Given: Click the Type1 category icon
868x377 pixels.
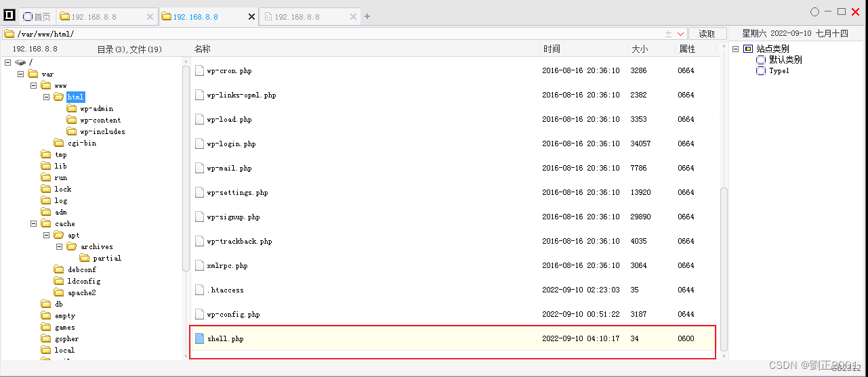Looking at the screenshot, I should [761, 70].
